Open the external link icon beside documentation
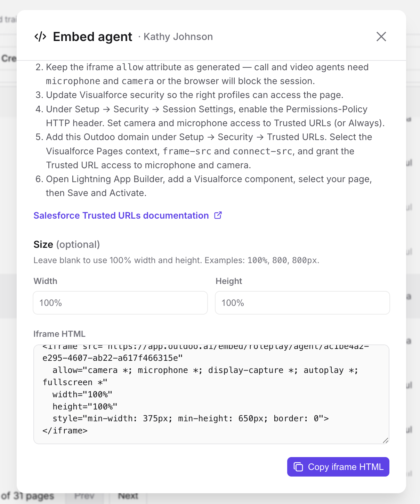420x504 pixels. [218, 216]
